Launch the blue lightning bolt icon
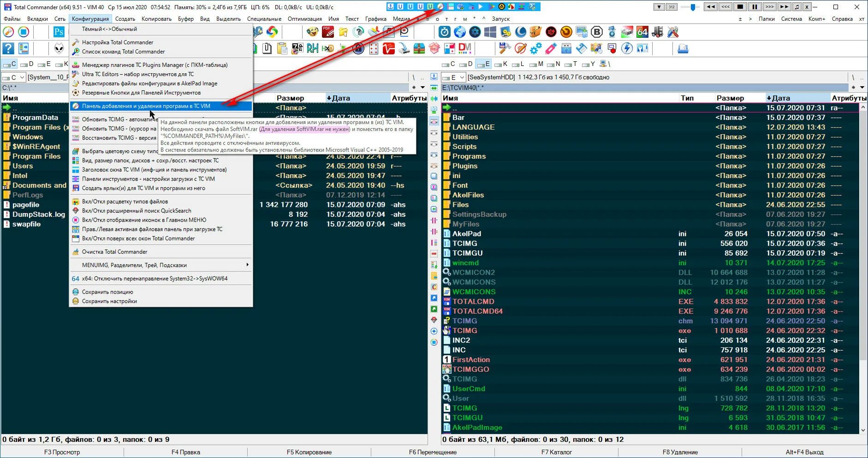The width and height of the screenshot is (868, 458). tap(627, 48)
